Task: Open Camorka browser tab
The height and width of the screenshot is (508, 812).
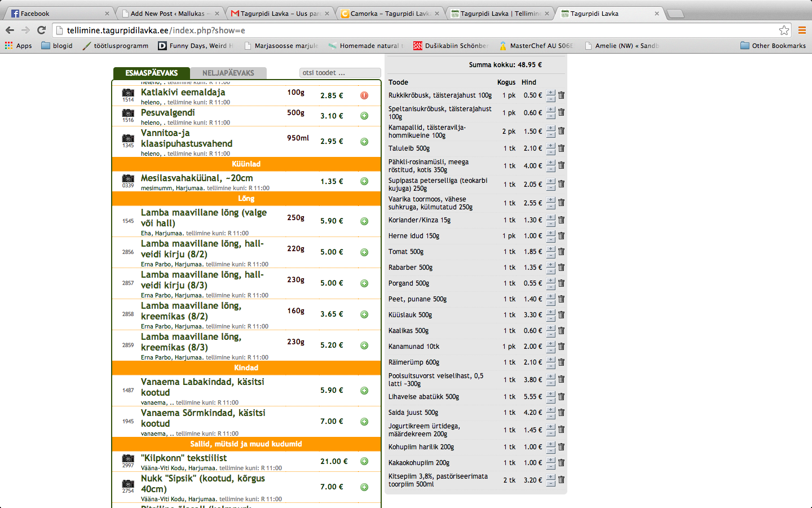Action: tap(390, 14)
